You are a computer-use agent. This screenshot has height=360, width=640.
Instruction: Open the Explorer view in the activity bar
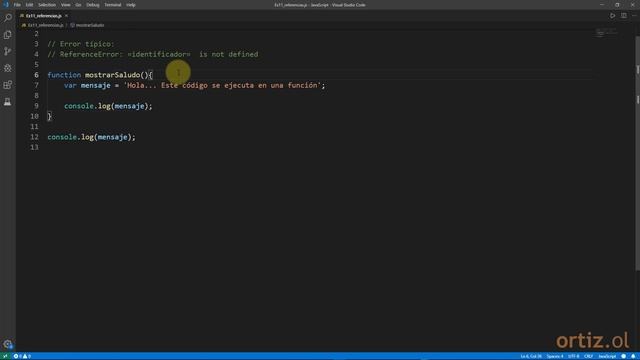8,35
